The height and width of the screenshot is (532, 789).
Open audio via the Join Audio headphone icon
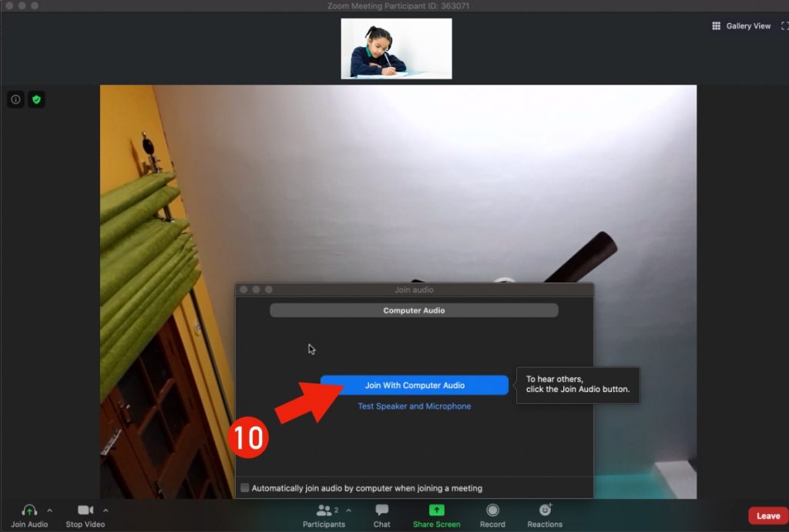29,510
